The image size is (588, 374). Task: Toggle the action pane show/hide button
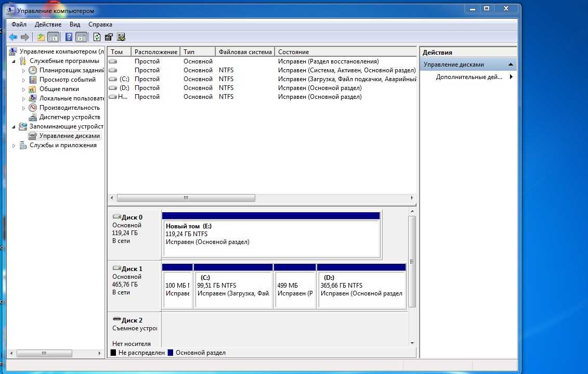click(x=81, y=37)
